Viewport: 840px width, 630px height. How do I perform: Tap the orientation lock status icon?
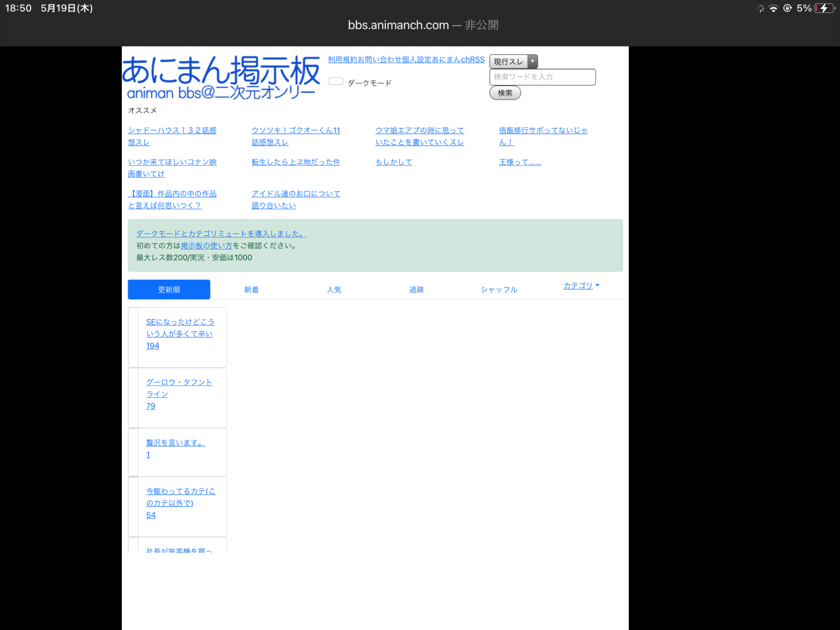tap(787, 8)
